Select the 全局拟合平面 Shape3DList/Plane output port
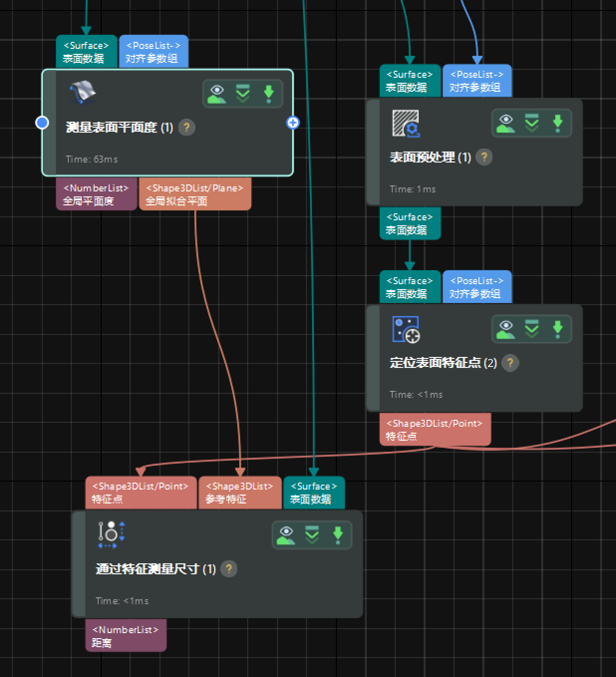Screen dimensions: 616x677 (195, 194)
